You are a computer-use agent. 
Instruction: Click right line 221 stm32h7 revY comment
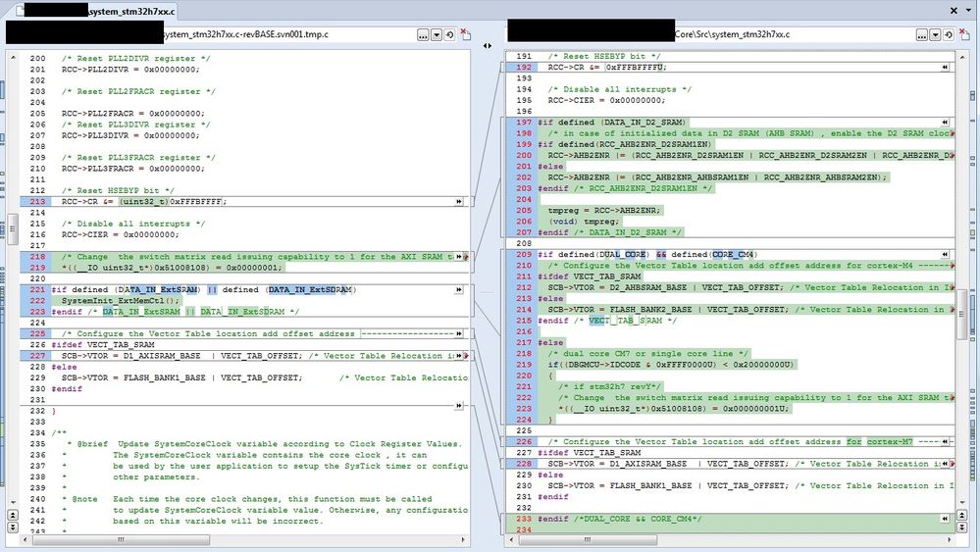(610, 386)
